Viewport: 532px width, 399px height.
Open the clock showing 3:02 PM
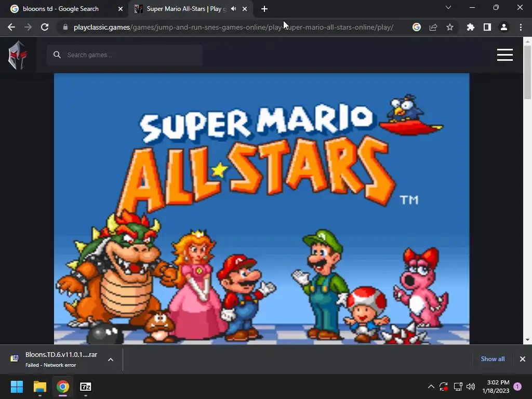click(496, 387)
